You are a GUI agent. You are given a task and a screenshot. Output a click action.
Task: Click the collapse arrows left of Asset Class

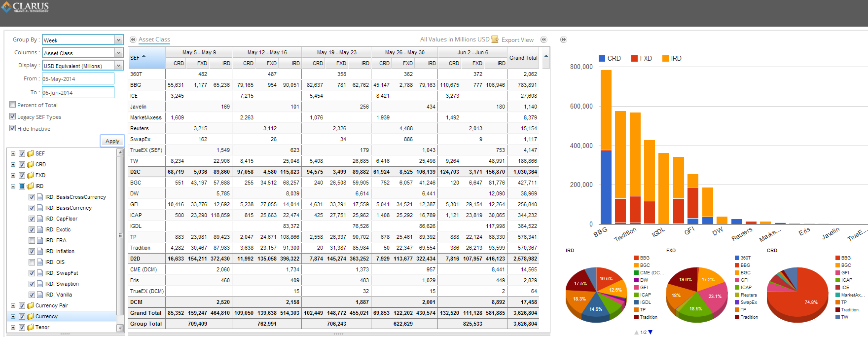click(x=133, y=39)
